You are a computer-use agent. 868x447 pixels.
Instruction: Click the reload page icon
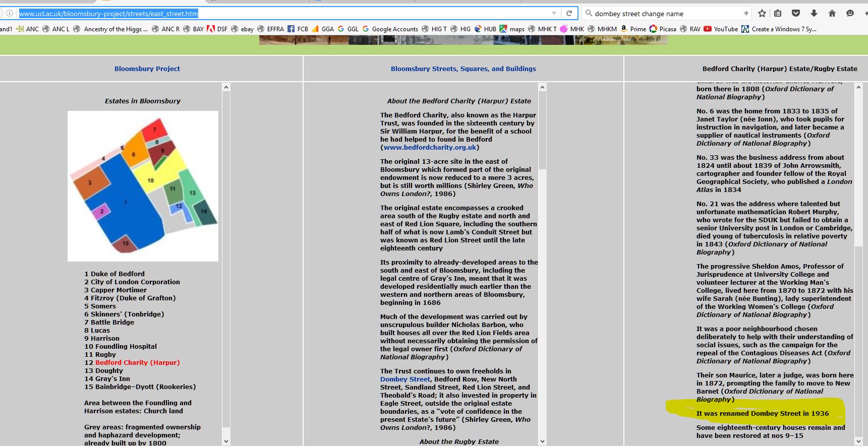click(569, 14)
